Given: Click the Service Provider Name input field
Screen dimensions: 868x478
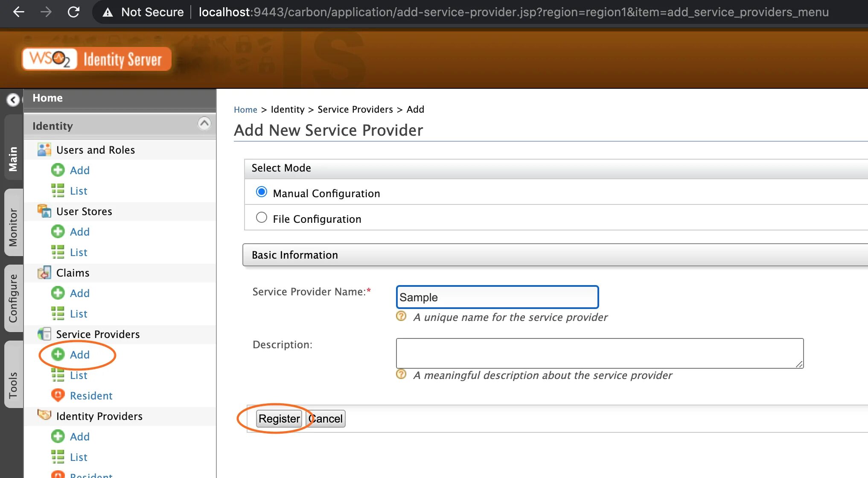Looking at the screenshot, I should point(497,297).
